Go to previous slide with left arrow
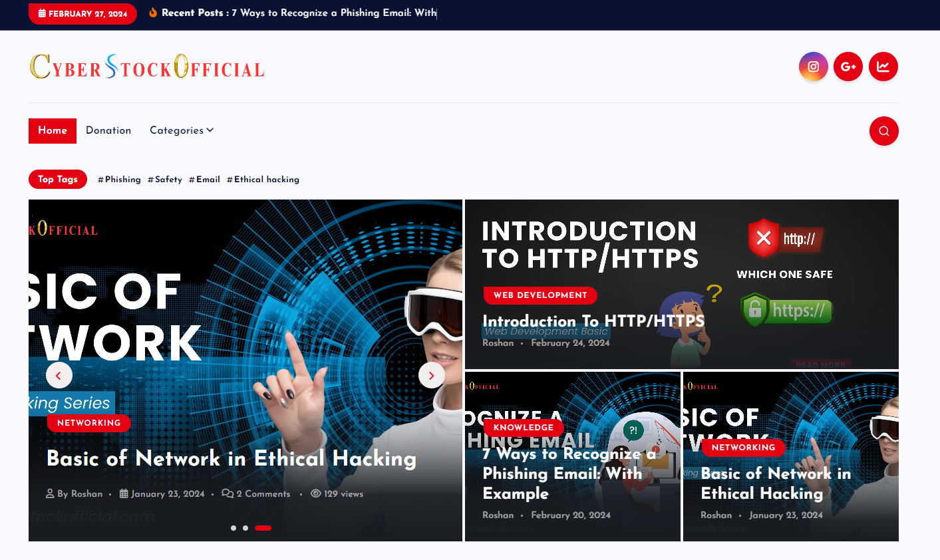Screen dimensions: 940x560 [59, 376]
